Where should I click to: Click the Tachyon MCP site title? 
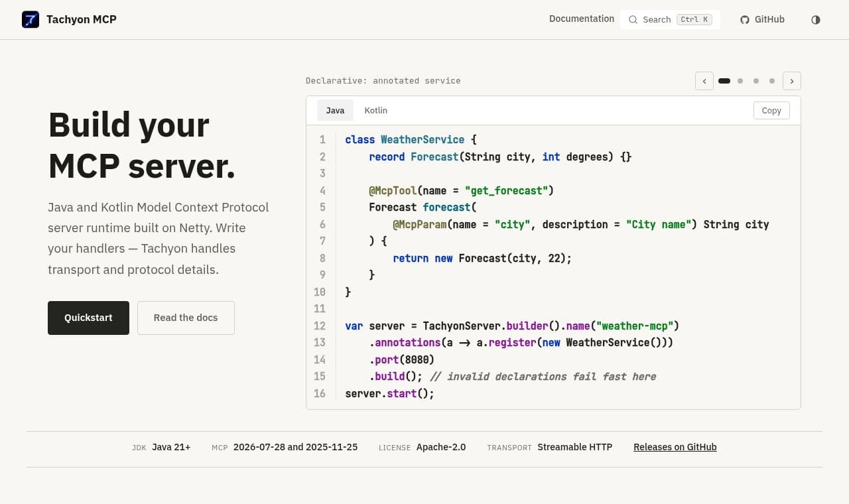pyautogui.click(x=82, y=19)
